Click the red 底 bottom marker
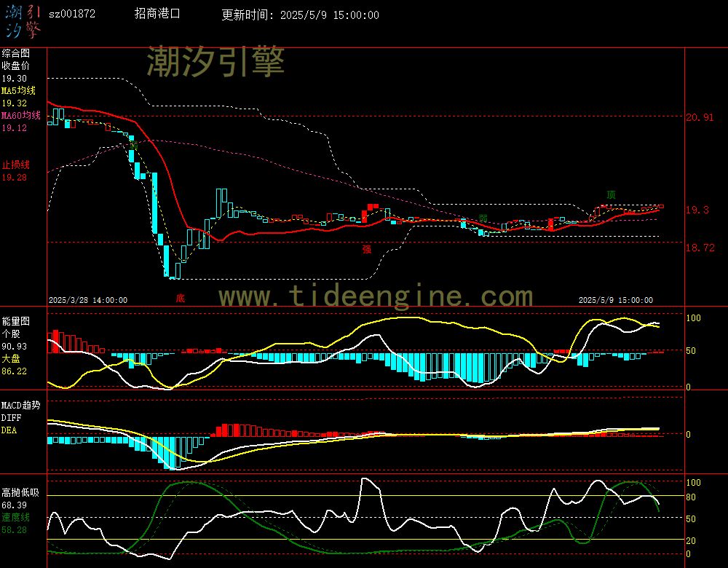The height and width of the screenshot is (568, 728). (x=180, y=298)
